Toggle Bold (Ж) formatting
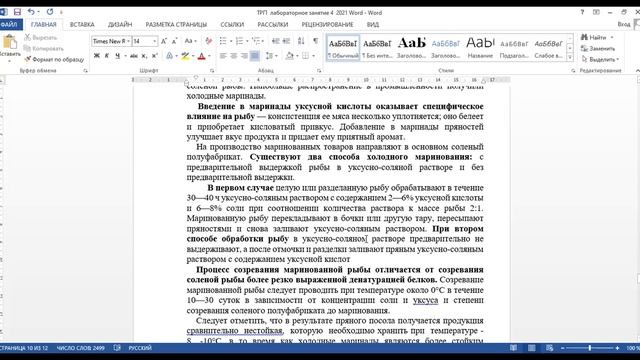Screen dimensions: 640x360 click(96, 56)
